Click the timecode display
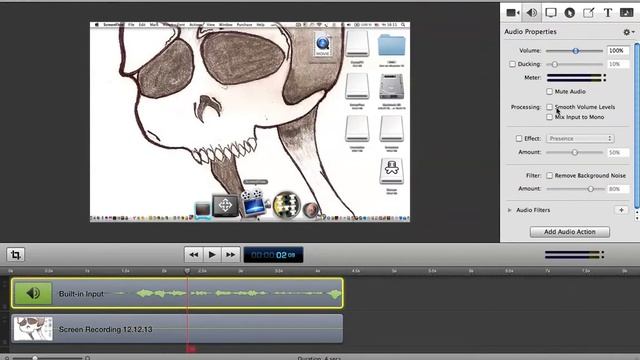This screenshot has width=640, height=360. point(273,255)
